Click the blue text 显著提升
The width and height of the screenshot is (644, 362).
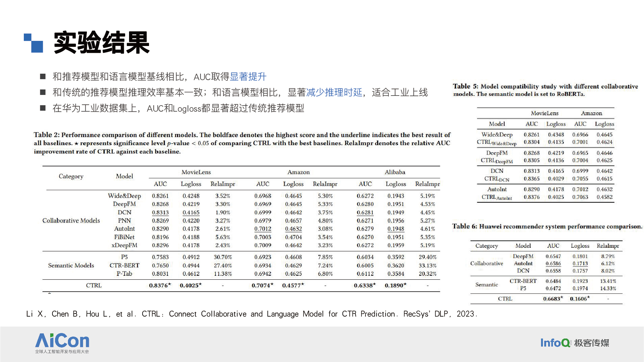pyautogui.click(x=248, y=77)
